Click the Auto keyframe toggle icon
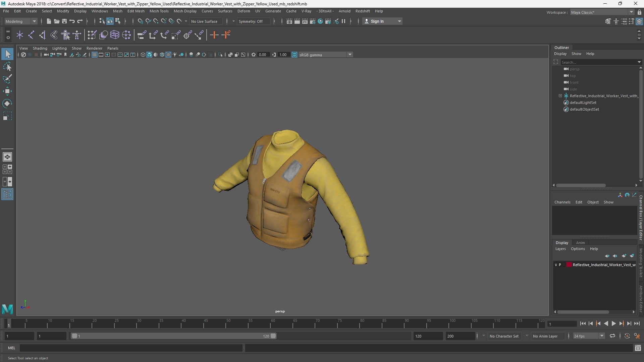The width and height of the screenshot is (644, 362). pos(627,336)
